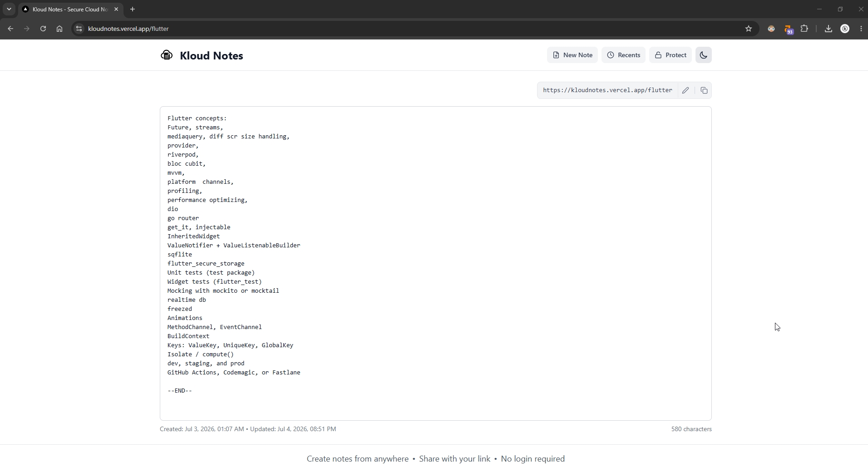This screenshot has width=868, height=472.
Task: Restore down the browser window
Action: (840, 9)
